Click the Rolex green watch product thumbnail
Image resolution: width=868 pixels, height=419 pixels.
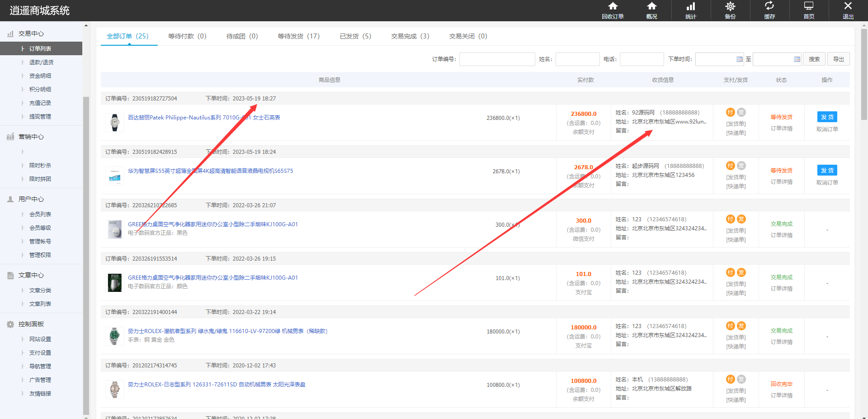click(x=115, y=336)
